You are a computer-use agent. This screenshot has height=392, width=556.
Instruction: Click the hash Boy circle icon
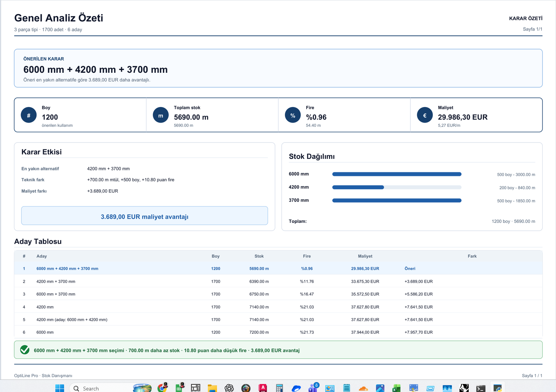click(29, 115)
